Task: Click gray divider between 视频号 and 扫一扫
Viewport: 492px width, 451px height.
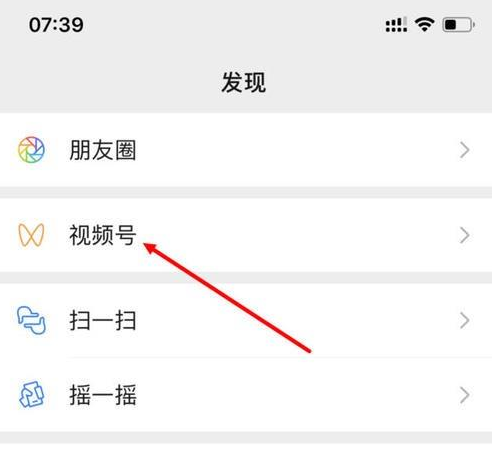Action: (246, 278)
